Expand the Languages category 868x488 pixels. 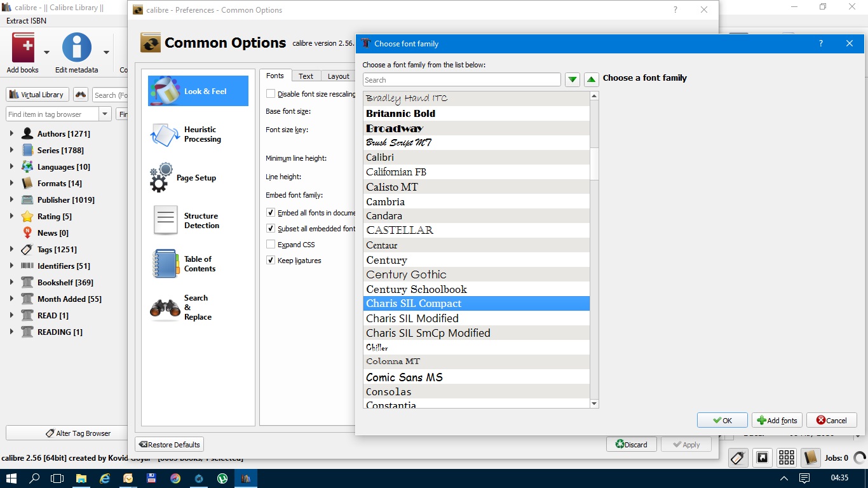(11, 167)
